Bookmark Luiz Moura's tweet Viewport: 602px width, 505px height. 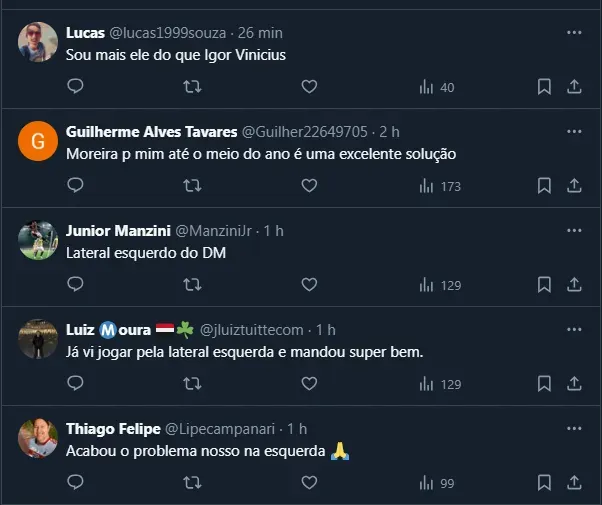tap(544, 384)
